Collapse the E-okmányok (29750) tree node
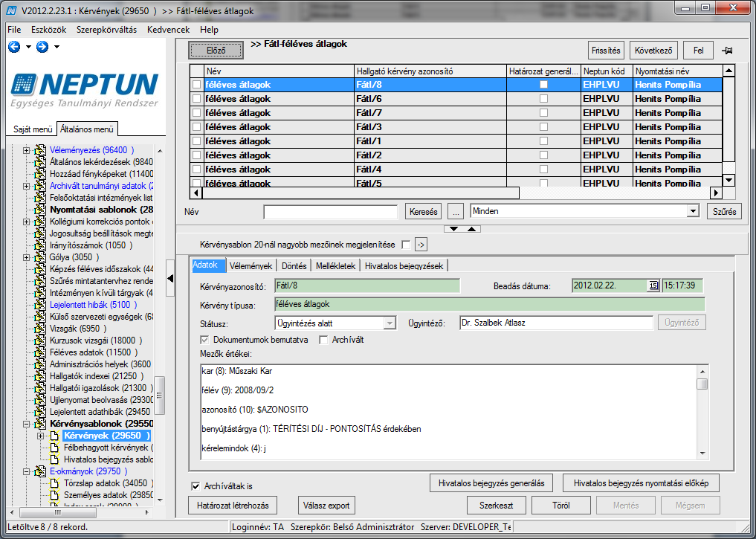Viewport: 756px width, 539px height. [26, 471]
